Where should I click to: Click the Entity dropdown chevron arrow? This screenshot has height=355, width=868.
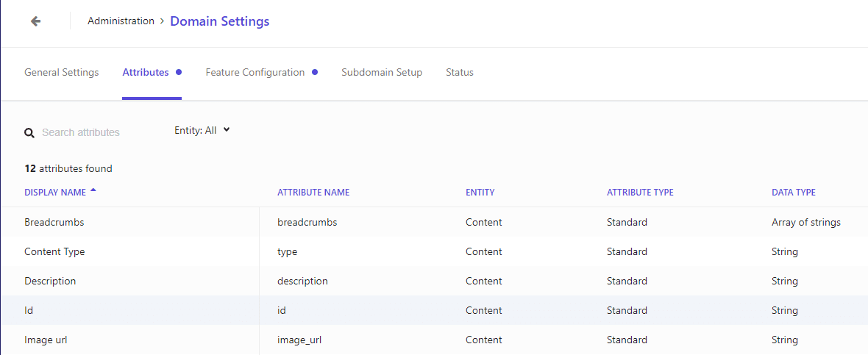point(226,130)
